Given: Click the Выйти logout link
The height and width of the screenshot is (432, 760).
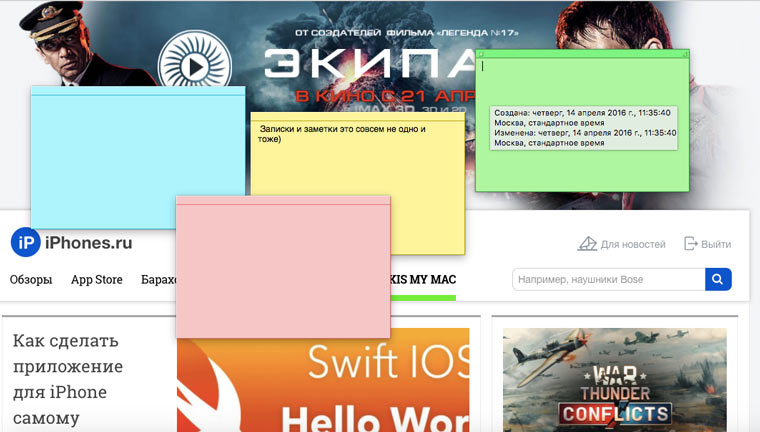Looking at the screenshot, I should (x=707, y=244).
